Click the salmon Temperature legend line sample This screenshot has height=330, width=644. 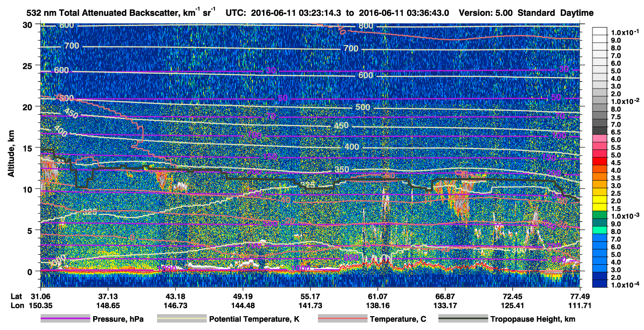[x=342, y=319]
